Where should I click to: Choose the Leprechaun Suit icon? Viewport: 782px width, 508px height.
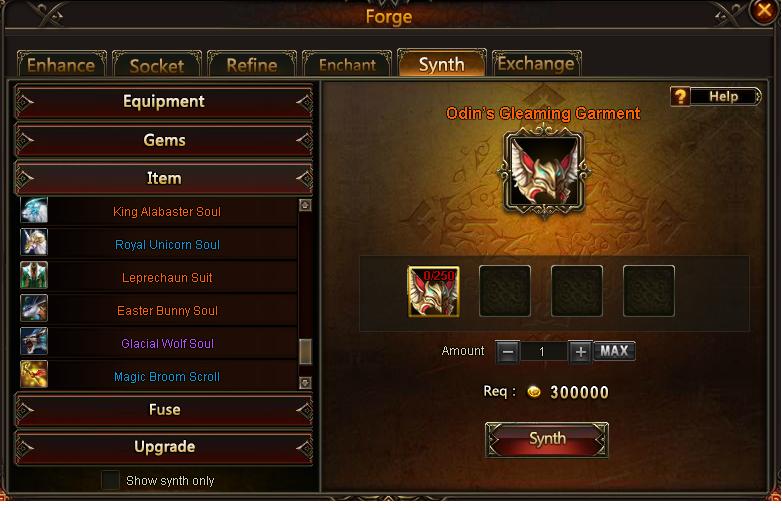coord(34,275)
